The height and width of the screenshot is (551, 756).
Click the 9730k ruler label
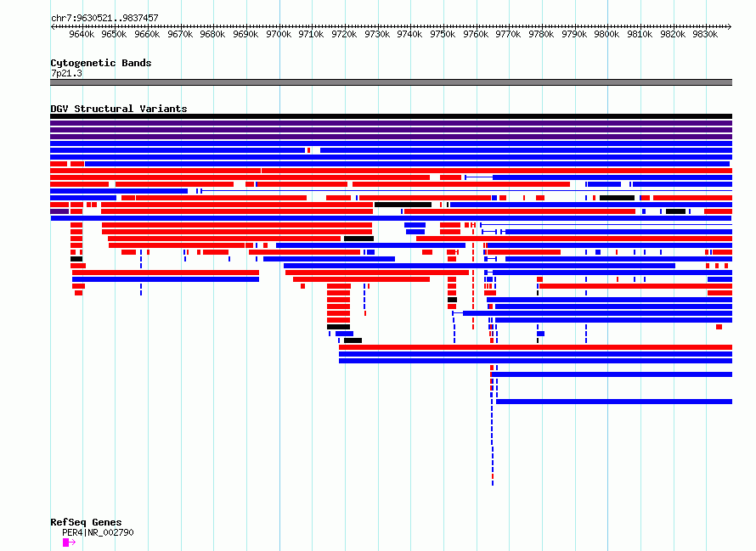coord(377,34)
